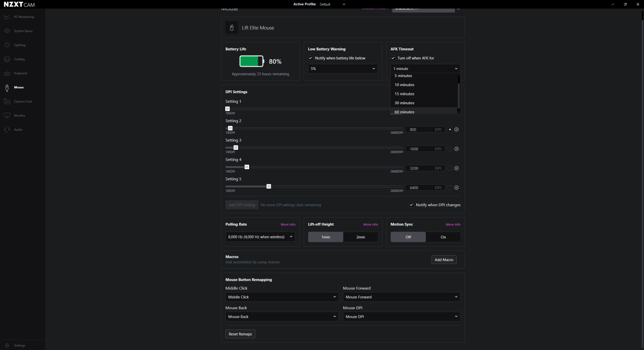Open the 5% low battery threshold dropdown
Image resolution: width=644 pixels, height=350 pixels.
[x=343, y=69]
